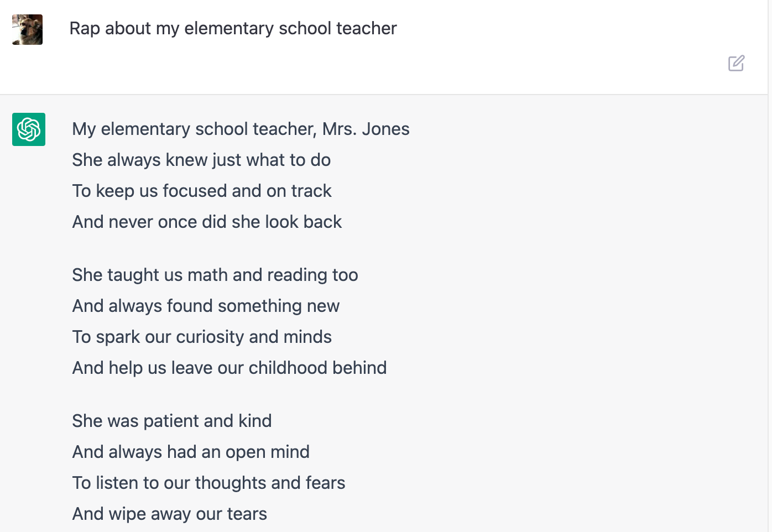Click "She taught us math and reading too"
The height and width of the screenshot is (532, 772).
tap(215, 275)
